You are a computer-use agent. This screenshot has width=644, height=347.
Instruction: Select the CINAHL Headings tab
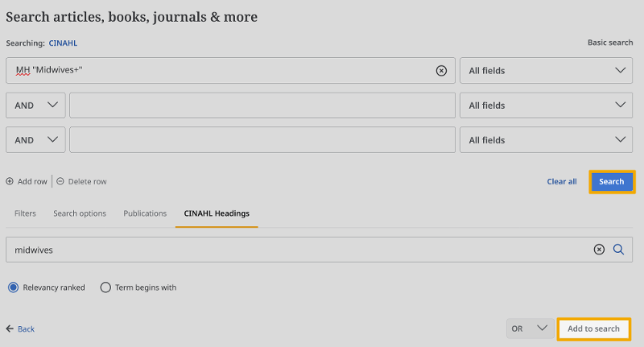pyautogui.click(x=217, y=213)
